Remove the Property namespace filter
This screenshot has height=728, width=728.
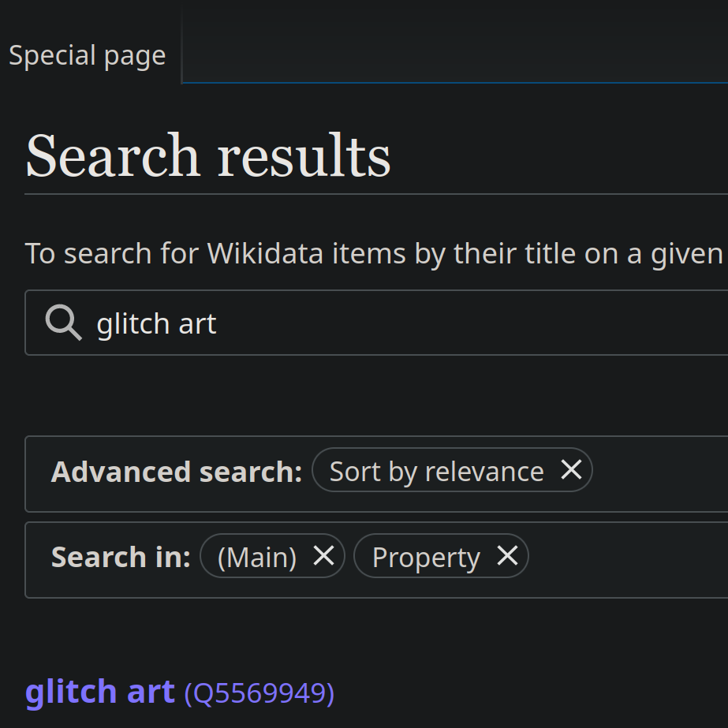508,556
